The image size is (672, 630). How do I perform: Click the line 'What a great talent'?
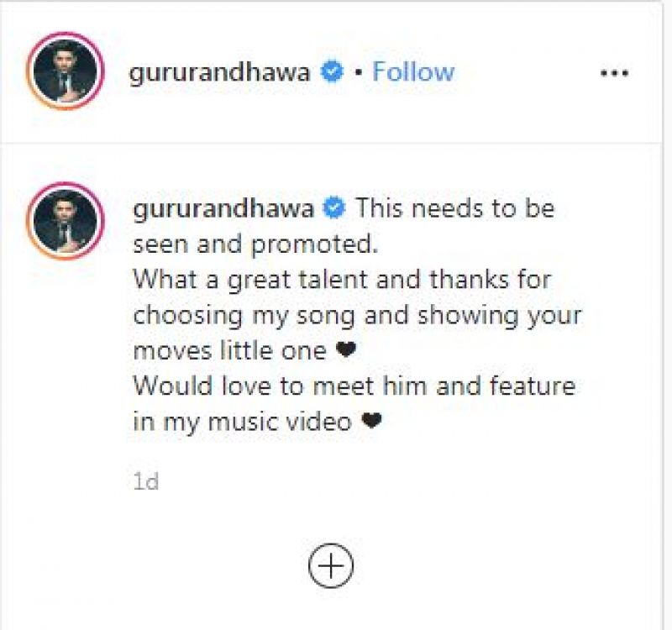pos(250,280)
